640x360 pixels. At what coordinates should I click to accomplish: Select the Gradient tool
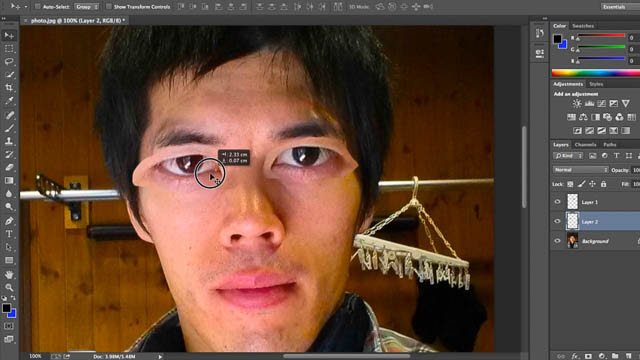[x=9, y=180]
